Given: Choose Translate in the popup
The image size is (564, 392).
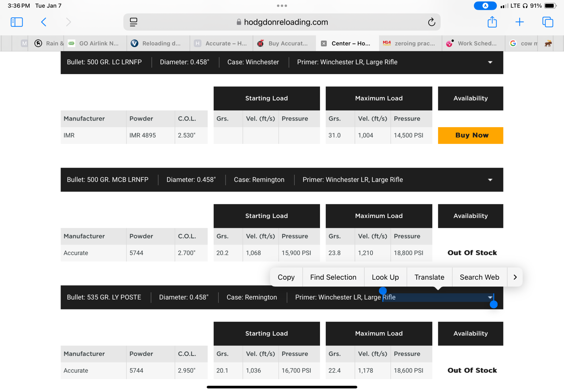Looking at the screenshot, I should pyautogui.click(x=429, y=277).
